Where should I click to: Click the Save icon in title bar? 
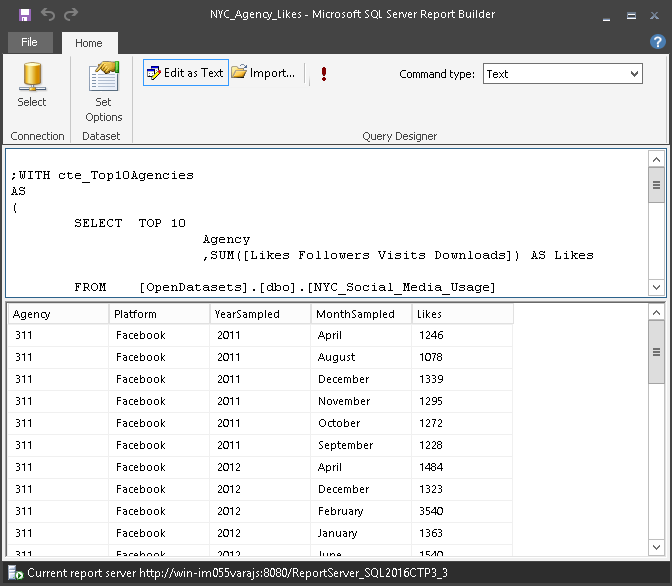(24, 15)
